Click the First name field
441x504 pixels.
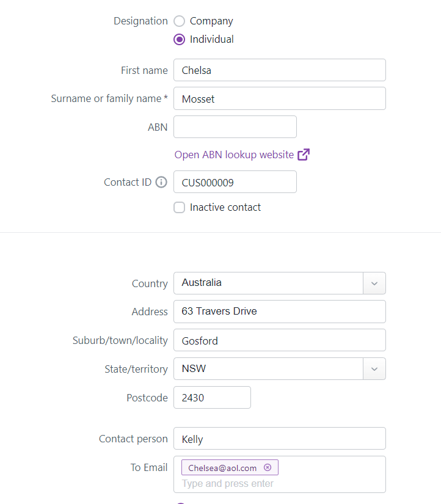(x=279, y=70)
